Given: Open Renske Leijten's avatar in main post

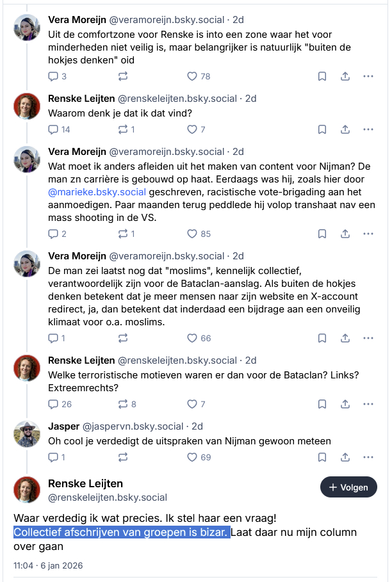Looking at the screenshot, I should point(28,490).
